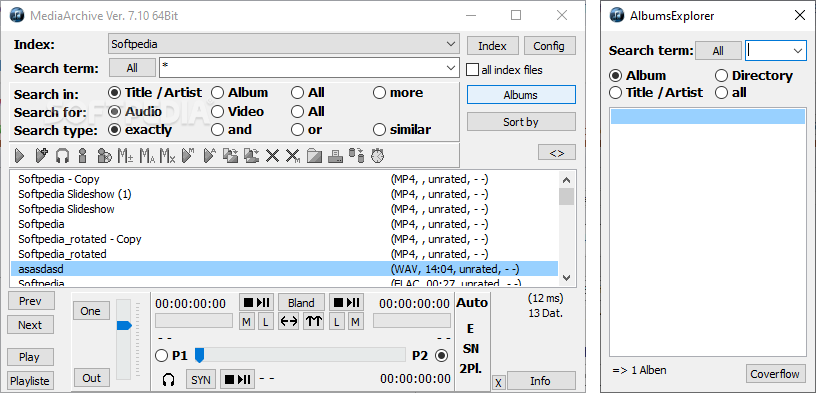Click the SYN button
The width and height of the screenshot is (816, 393).
coord(200,379)
